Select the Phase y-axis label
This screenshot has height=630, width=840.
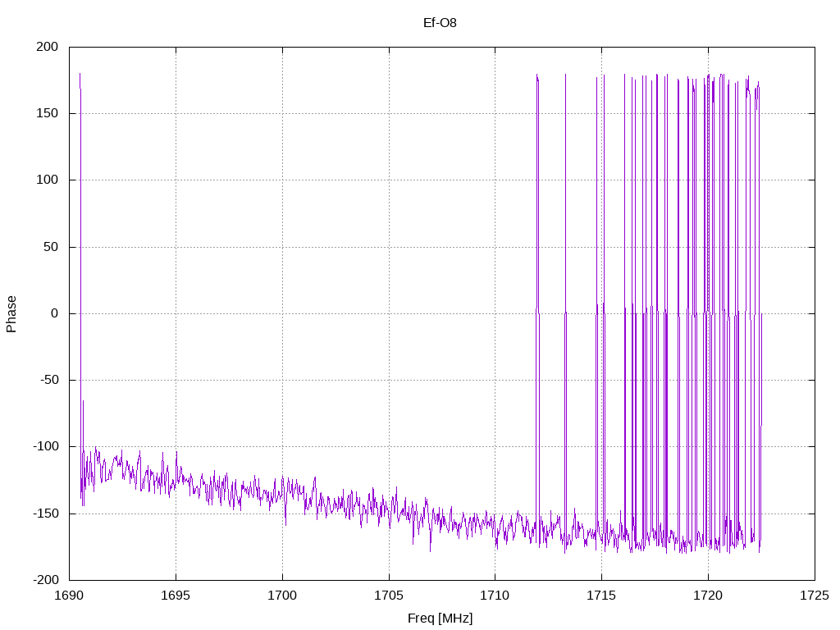(x=11, y=314)
